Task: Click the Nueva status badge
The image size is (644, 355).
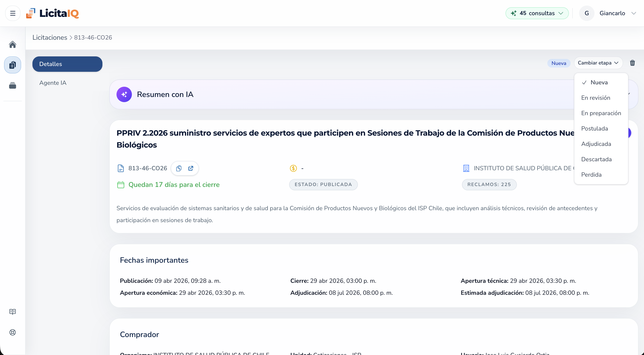Action: 558,63
